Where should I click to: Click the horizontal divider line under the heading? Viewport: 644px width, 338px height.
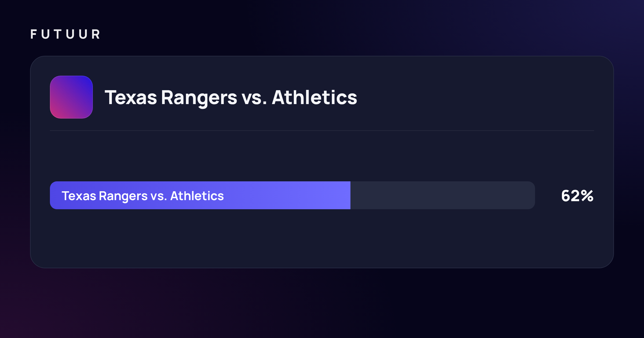click(x=322, y=131)
